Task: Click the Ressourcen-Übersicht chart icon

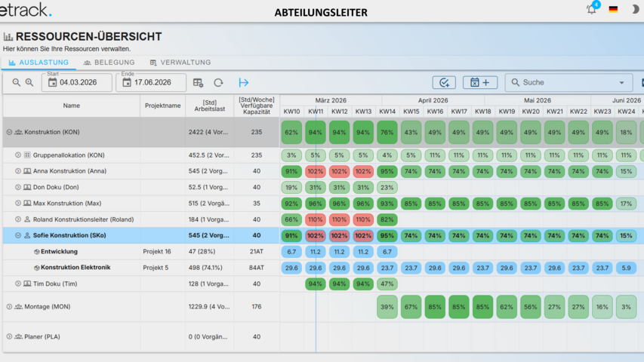Action: point(8,36)
